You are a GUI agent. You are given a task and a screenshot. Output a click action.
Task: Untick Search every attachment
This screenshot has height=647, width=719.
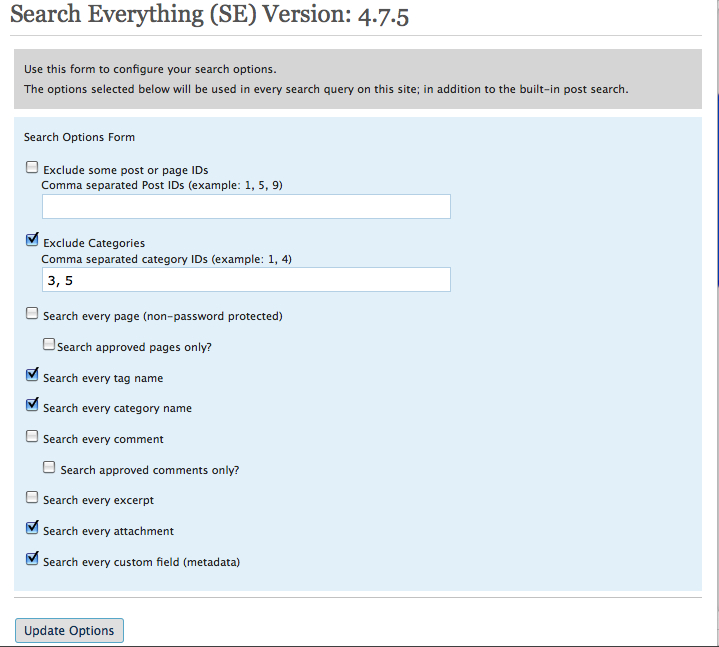[x=32, y=528]
